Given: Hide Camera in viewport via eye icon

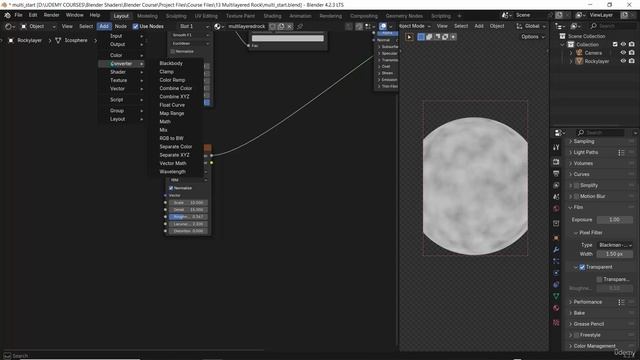Looking at the screenshot, I should point(623,53).
